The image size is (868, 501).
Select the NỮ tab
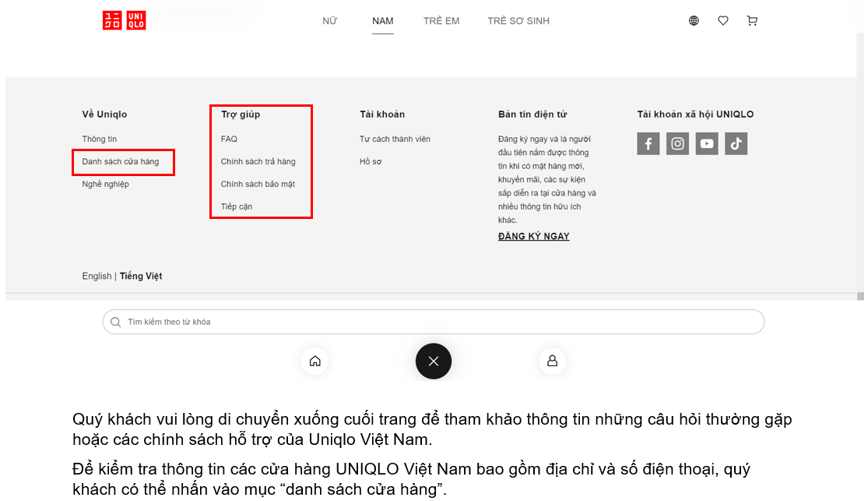tap(330, 21)
